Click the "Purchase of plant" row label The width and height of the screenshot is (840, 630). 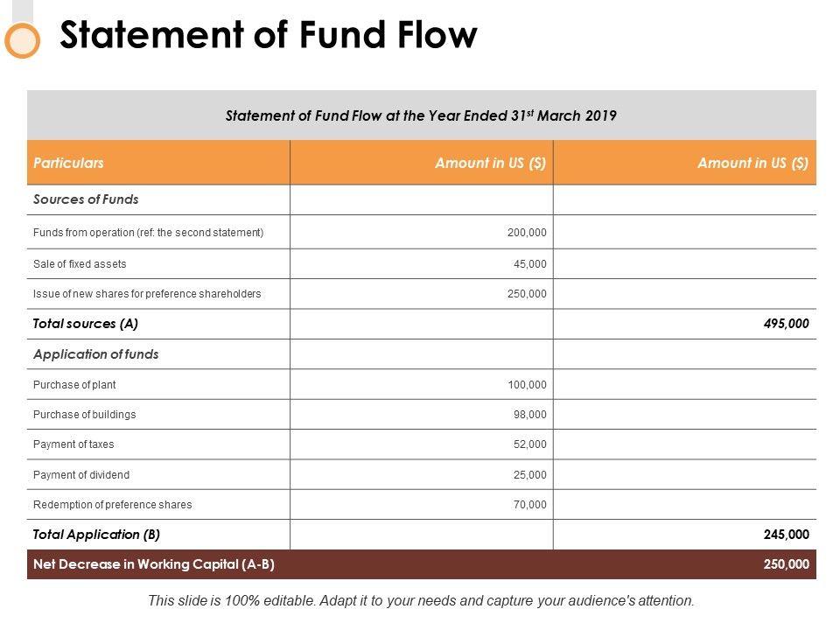(x=74, y=385)
